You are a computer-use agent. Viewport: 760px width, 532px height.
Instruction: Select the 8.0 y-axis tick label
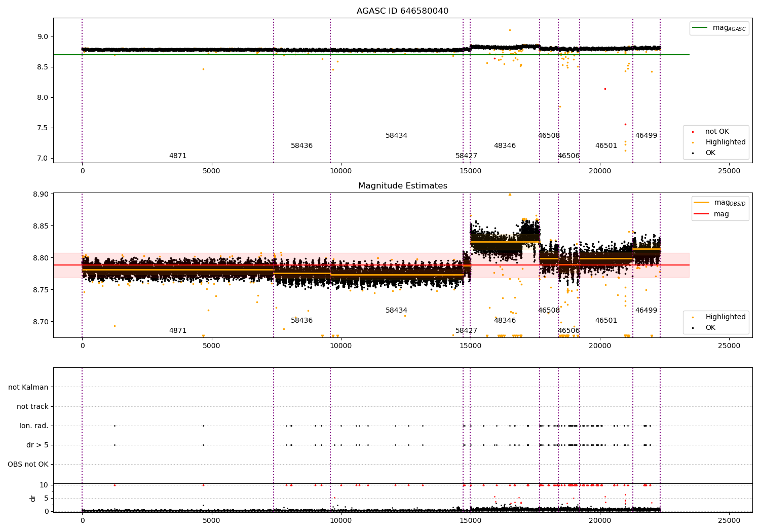[x=43, y=97]
